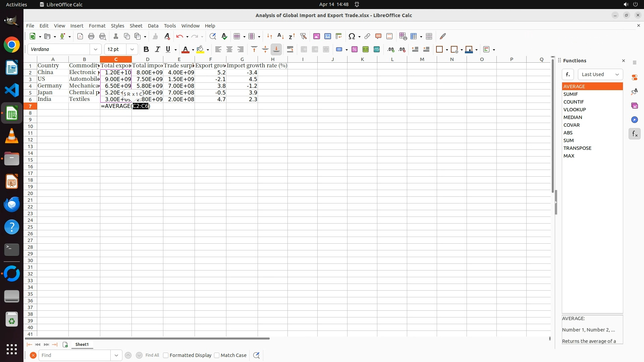Enable the Formatted Display checkbox
This screenshot has height=362, width=644.
[166, 355]
